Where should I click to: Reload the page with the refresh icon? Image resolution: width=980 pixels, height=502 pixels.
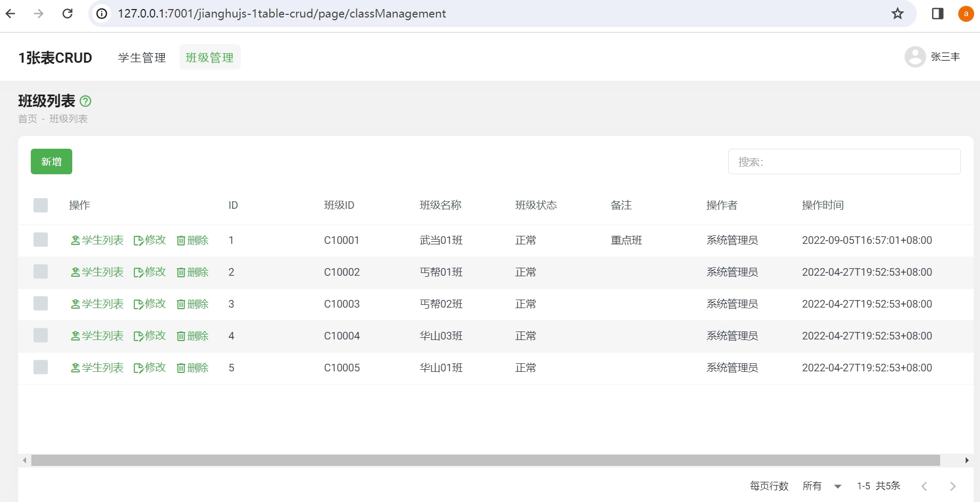click(67, 13)
